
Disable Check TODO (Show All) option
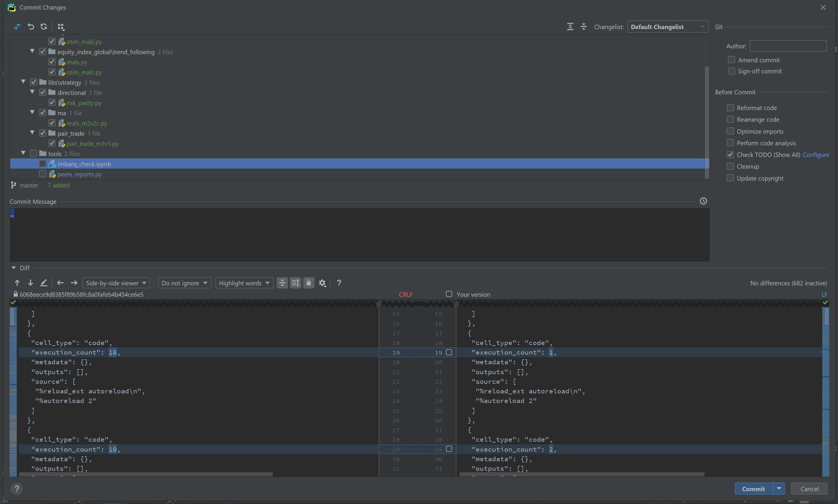tap(730, 155)
